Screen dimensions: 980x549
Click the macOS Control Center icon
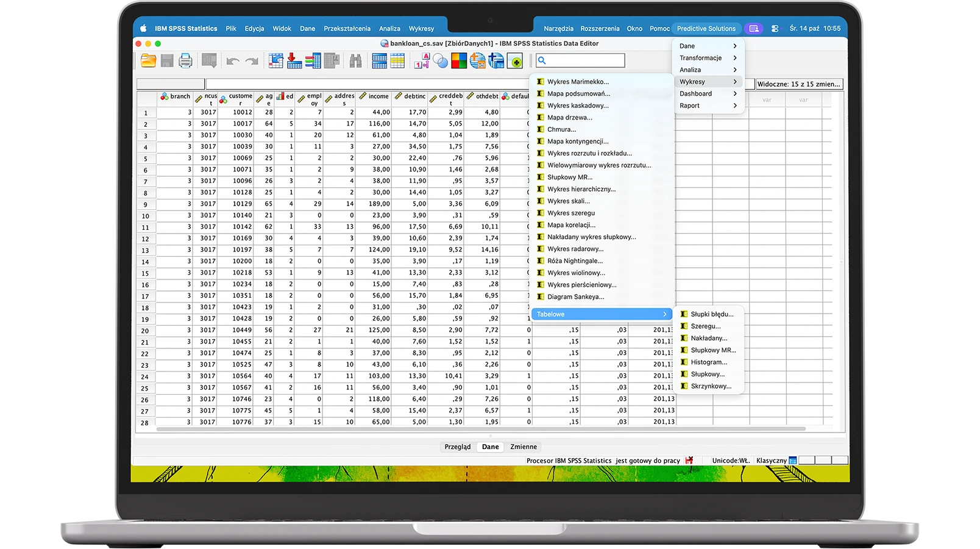[x=775, y=29]
